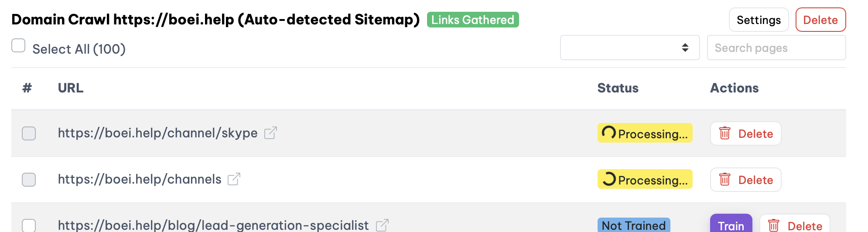Image resolution: width=868 pixels, height=232 pixels.
Task: Click trash icon in channels row
Action: [725, 180]
